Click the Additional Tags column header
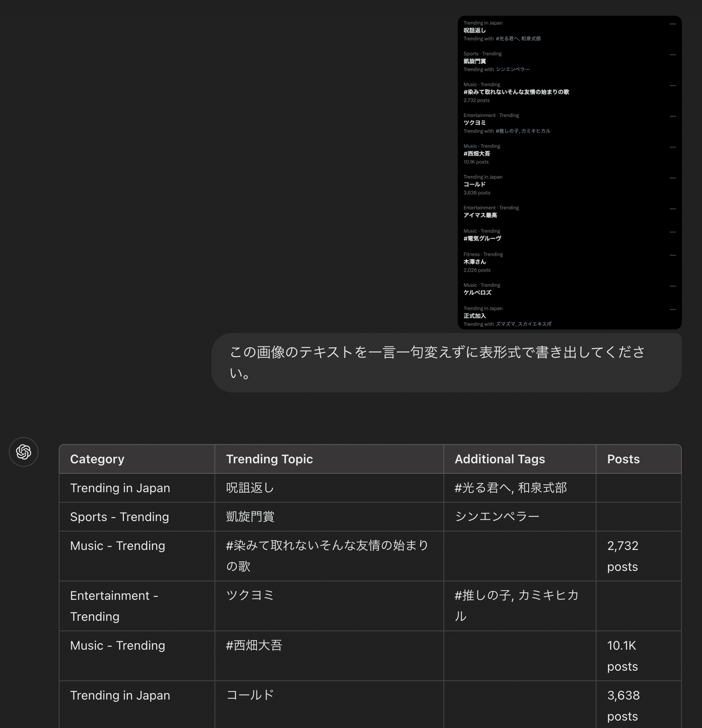702x728 pixels. [x=499, y=459]
